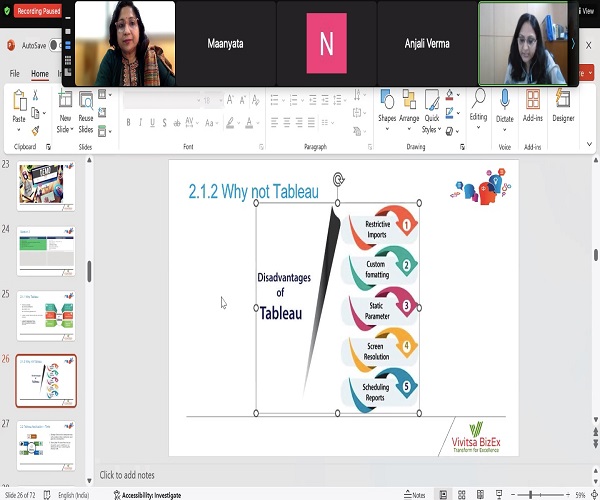Open Font dialog launcher
Screen dimensions: 600x500
click(x=261, y=147)
